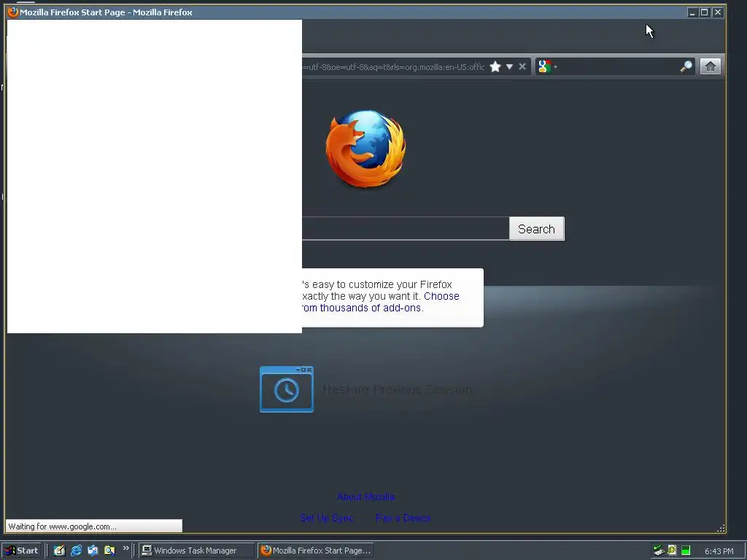Screen dimensions: 747x560
Task: Click the Firefox icon in title bar
Action: pos(13,12)
